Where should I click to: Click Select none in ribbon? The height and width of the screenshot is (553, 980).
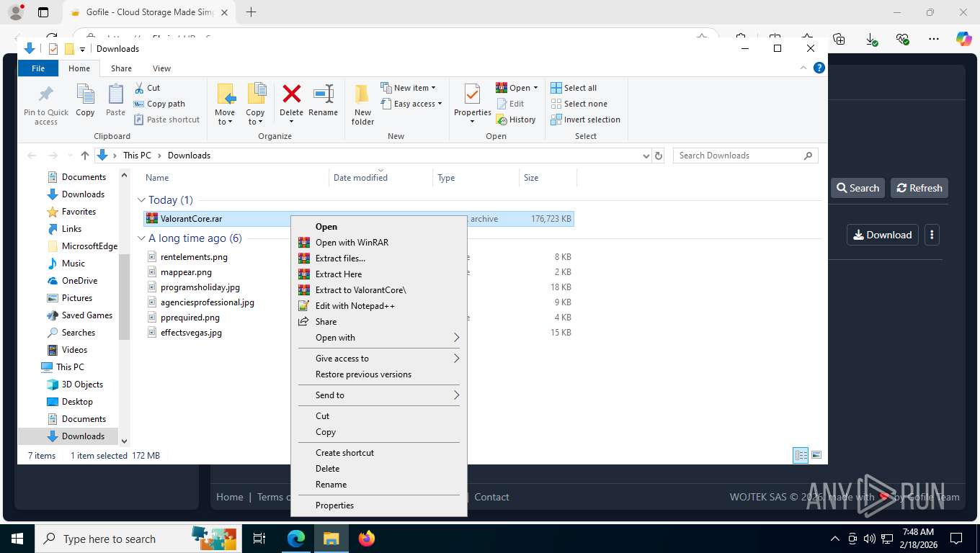coord(579,104)
